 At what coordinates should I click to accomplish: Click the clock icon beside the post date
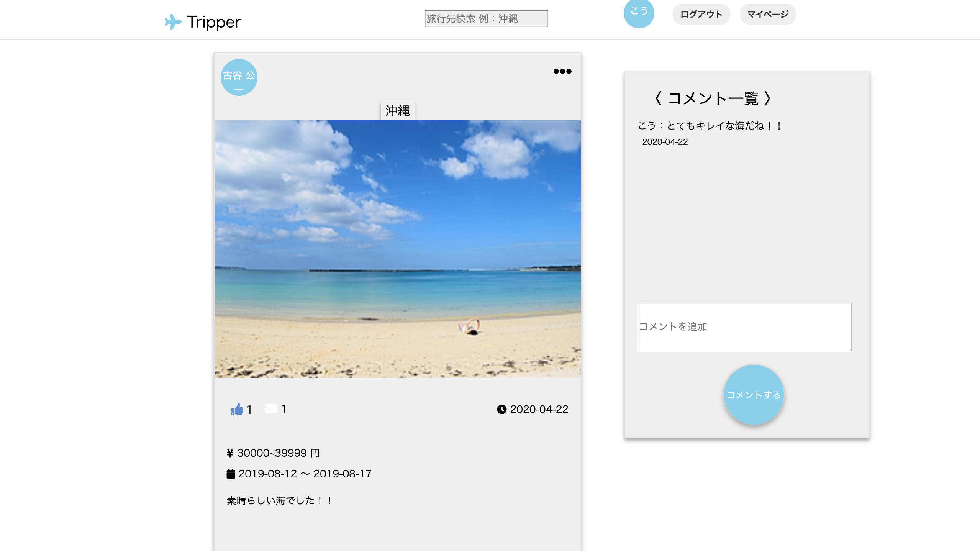(501, 409)
